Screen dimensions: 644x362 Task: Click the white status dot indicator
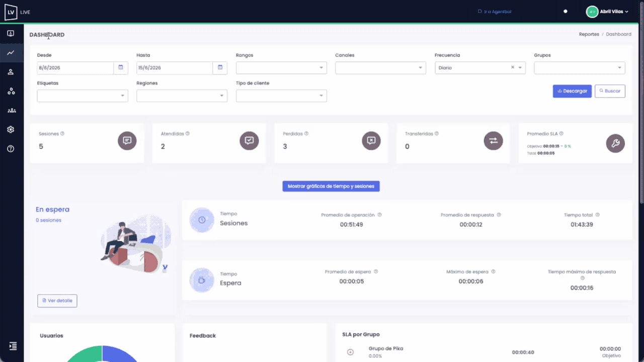pos(566,11)
